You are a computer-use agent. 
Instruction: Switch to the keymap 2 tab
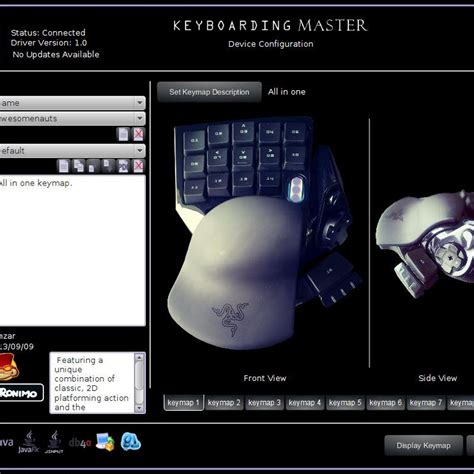point(224,403)
